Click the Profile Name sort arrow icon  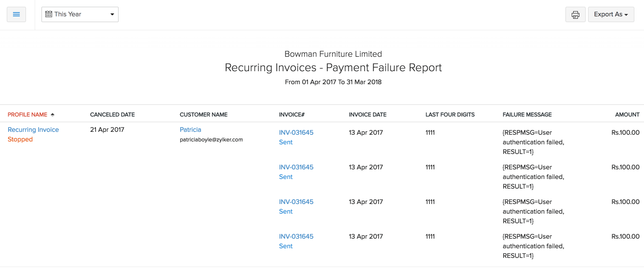click(53, 115)
